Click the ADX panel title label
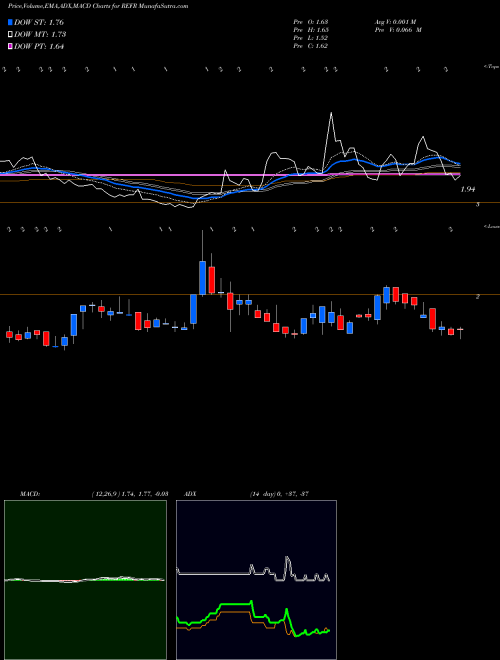 (191, 494)
